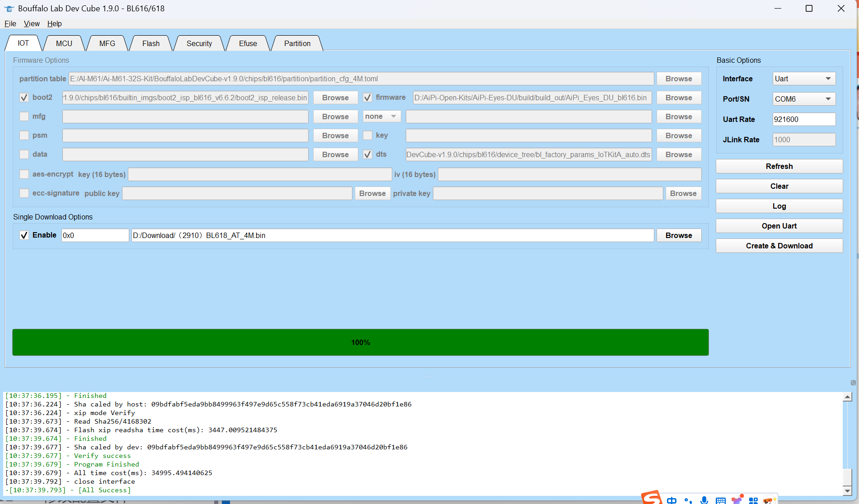Click the log panel float icon
This screenshot has height=504, width=859.
point(853,383)
